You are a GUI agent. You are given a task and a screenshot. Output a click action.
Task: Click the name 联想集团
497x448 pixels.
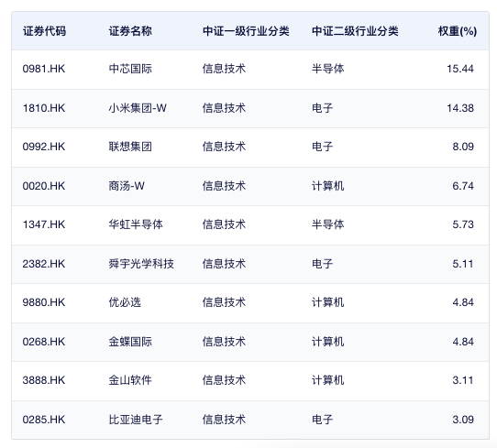click(x=130, y=147)
